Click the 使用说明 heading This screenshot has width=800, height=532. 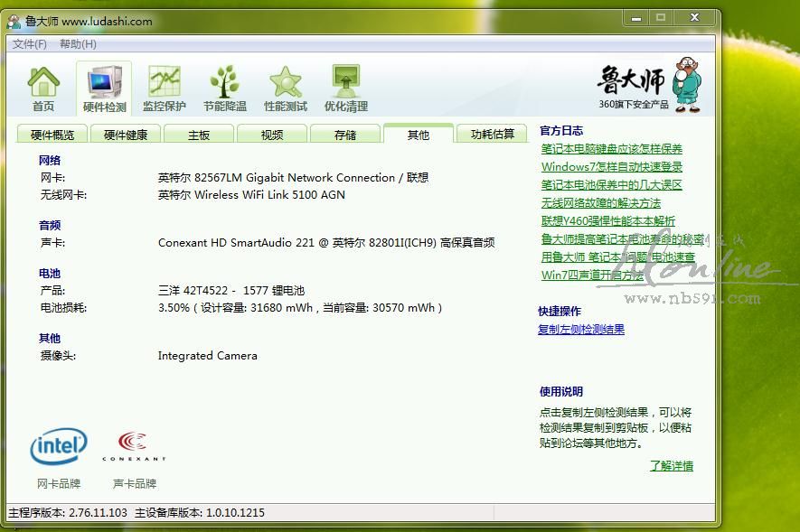click(561, 392)
